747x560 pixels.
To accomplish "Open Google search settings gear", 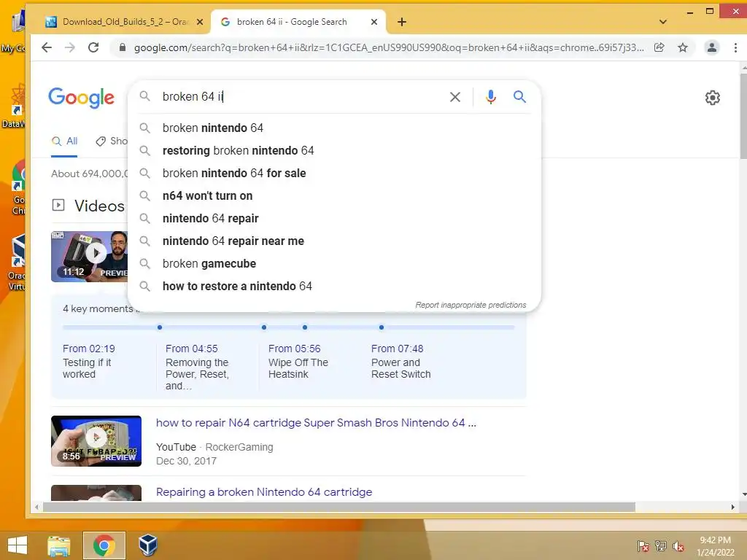I will tap(712, 98).
